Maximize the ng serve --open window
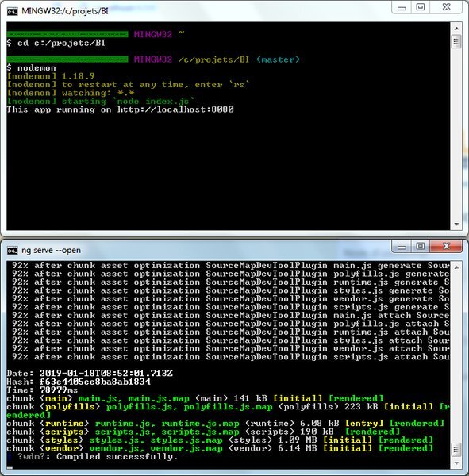This screenshot has width=469, height=476. point(421,247)
